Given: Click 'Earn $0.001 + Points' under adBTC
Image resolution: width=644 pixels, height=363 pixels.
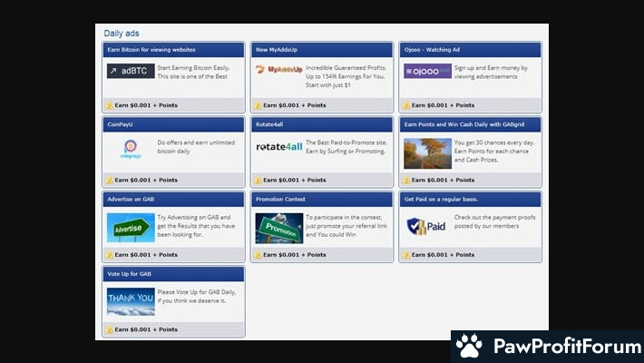Looking at the screenshot, I should click(146, 105).
